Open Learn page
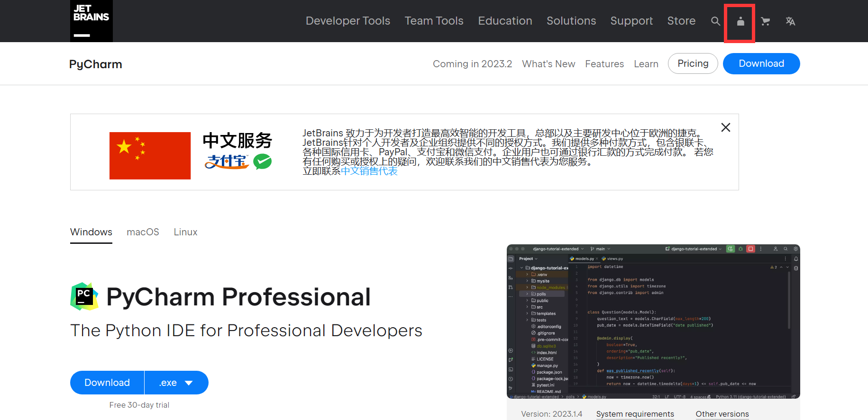 (x=646, y=64)
